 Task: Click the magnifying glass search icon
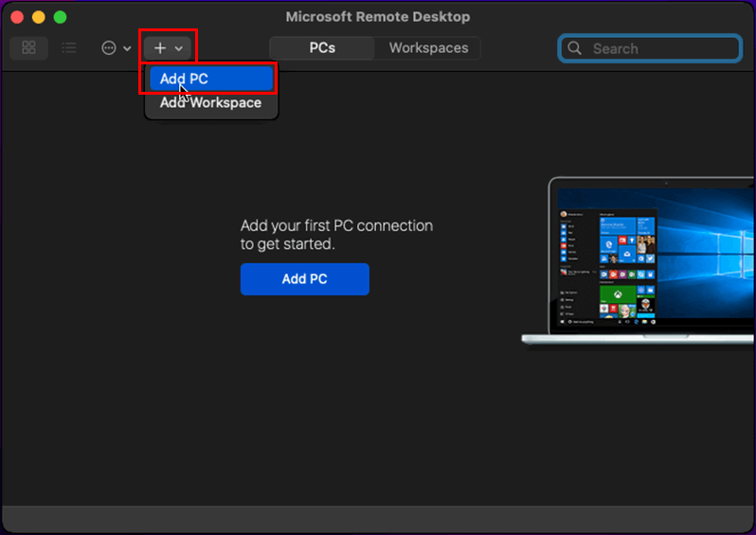click(x=574, y=48)
